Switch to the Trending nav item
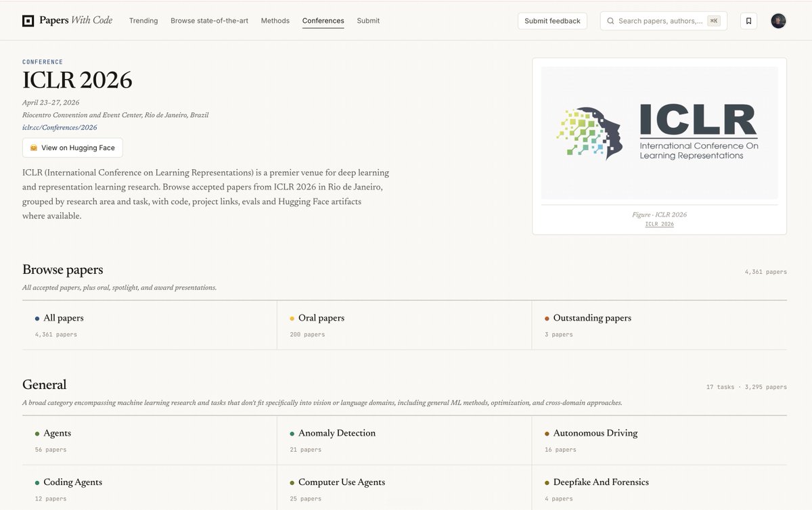The height and width of the screenshot is (510, 812). 143,21
